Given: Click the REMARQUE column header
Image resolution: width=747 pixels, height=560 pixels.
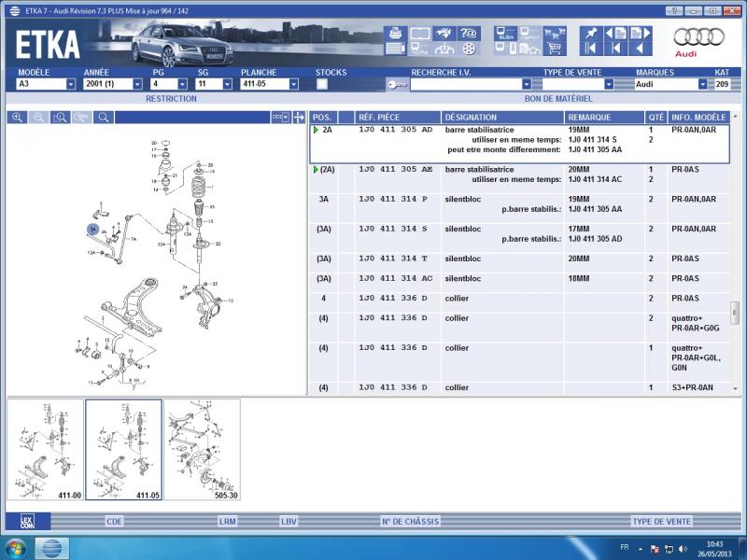Looking at the screenshot, I should pos(604,118).
